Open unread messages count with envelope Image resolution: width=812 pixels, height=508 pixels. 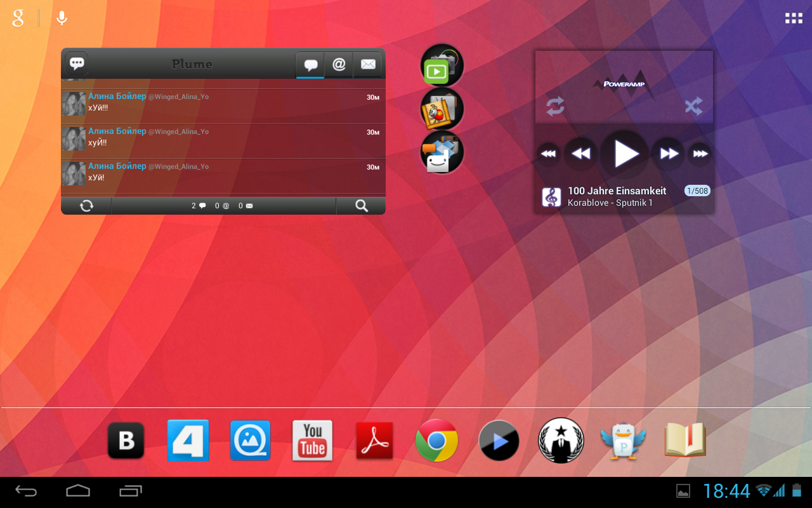(x=246, y=206)
